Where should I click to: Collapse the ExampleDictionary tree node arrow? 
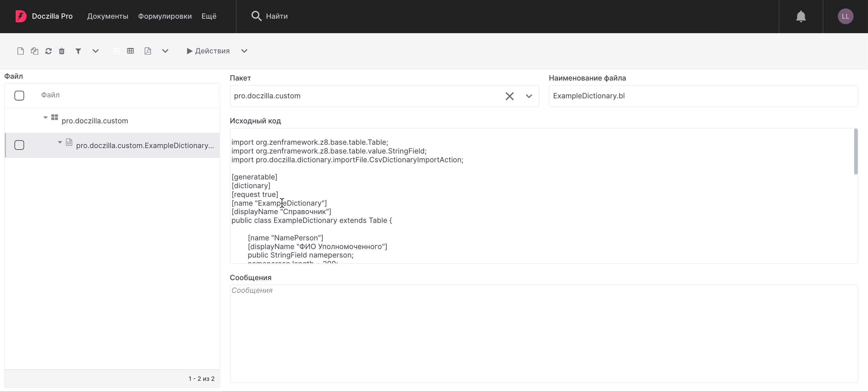coord(60,142)
